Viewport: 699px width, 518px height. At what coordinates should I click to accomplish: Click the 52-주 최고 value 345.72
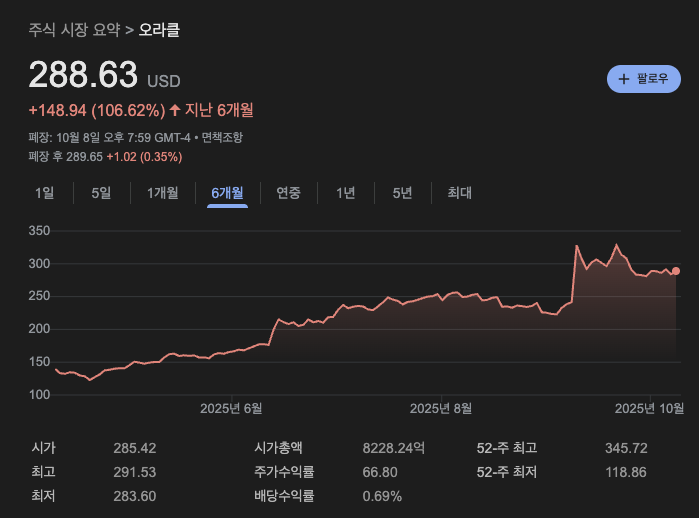coord(626,448)
